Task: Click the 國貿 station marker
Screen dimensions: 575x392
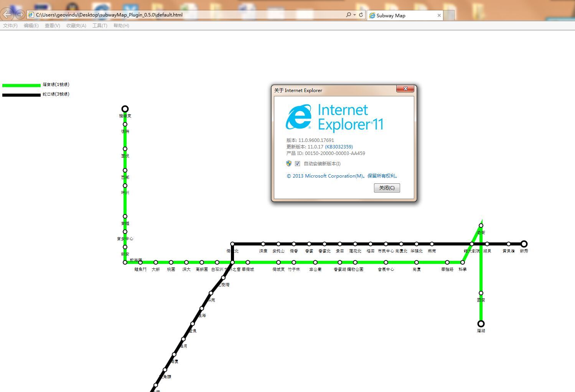Action: pos(481,293)
